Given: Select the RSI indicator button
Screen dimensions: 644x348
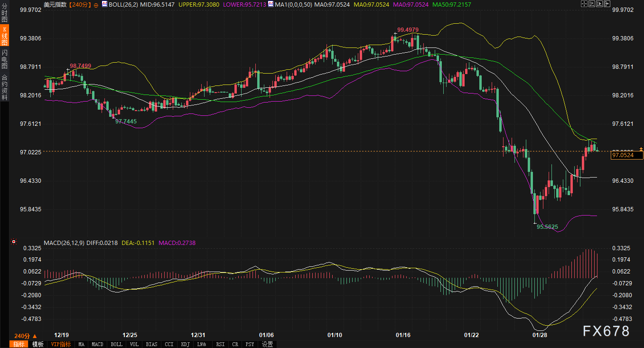Looking at the screenshot, I should (x=220, y=344).
